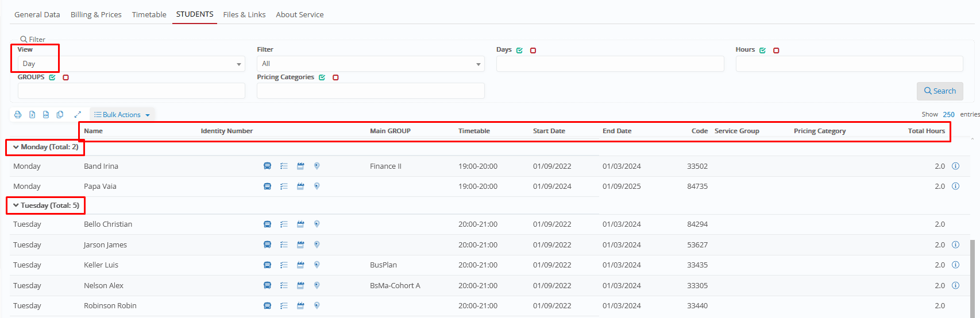Open the calendar icon for Keller Luis
Screen dimensions: 980x318
[300, 265]
